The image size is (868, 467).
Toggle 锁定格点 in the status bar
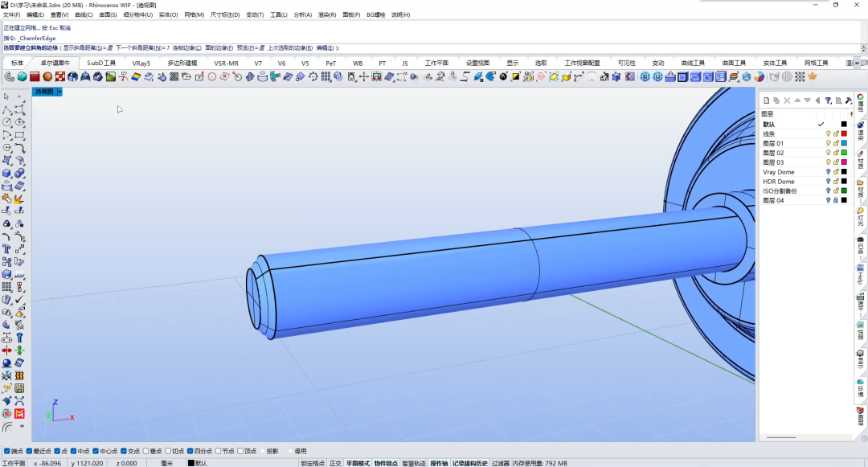coord(313,463)
